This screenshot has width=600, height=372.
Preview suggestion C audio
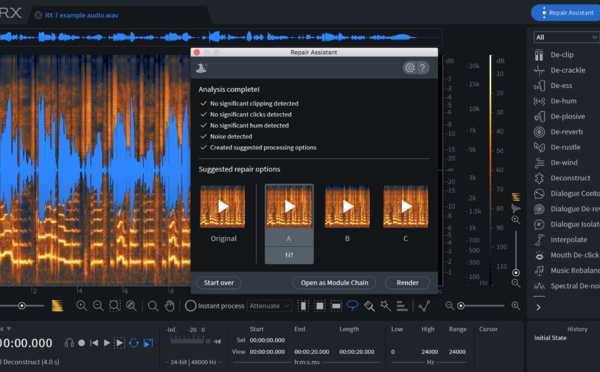coord(406,207)
